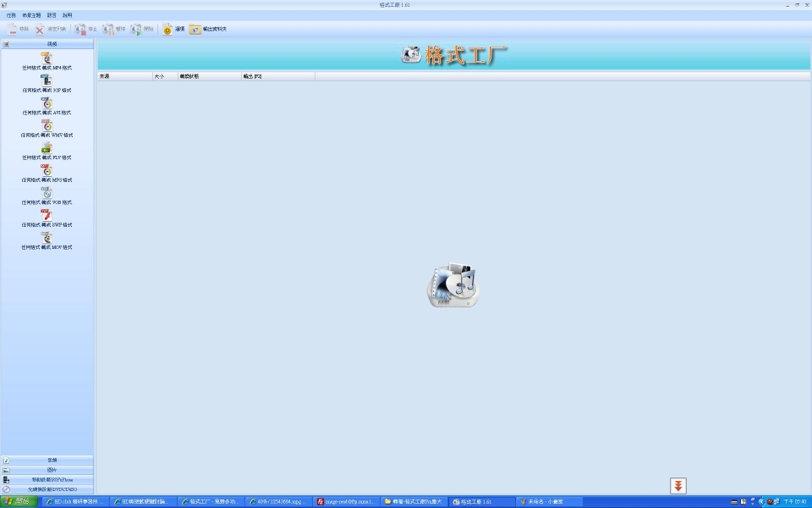Pick the convert to WMV icon
The height and width of the screenshot is (508, 812).
pos(47,125)
